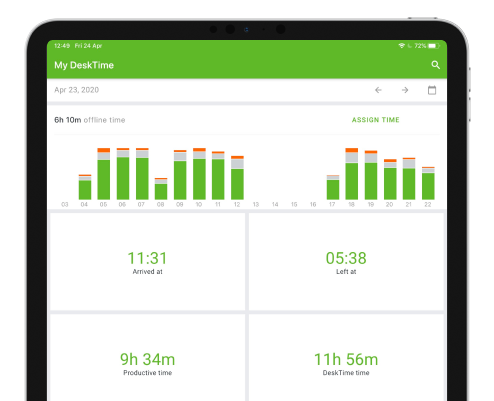Viewport: 494px width, 401px height.
Task: Select the hour 17 bar in chart
Action: click(x=333, y=187)
